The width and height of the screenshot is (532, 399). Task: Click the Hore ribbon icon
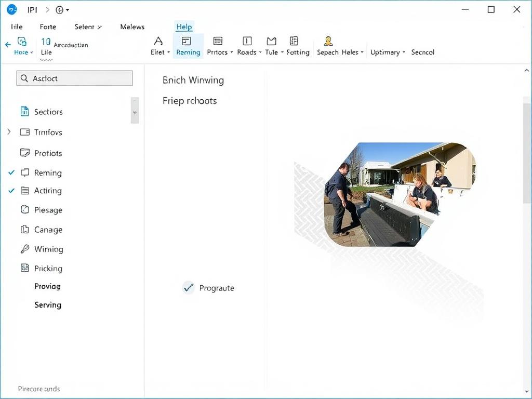(22, 42)
